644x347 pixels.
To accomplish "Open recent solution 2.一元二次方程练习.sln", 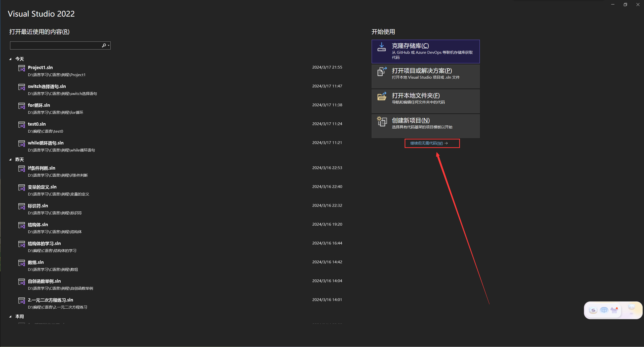I will pyautogui.click(x=180, y=303).
